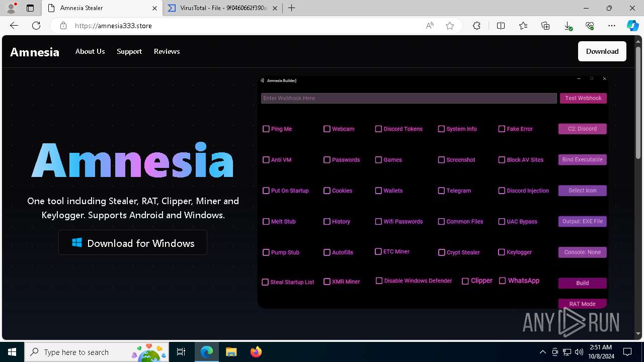Click Download for Windows button
The width and height of the screenshot is (644, 362).
[x=133, y=243]
